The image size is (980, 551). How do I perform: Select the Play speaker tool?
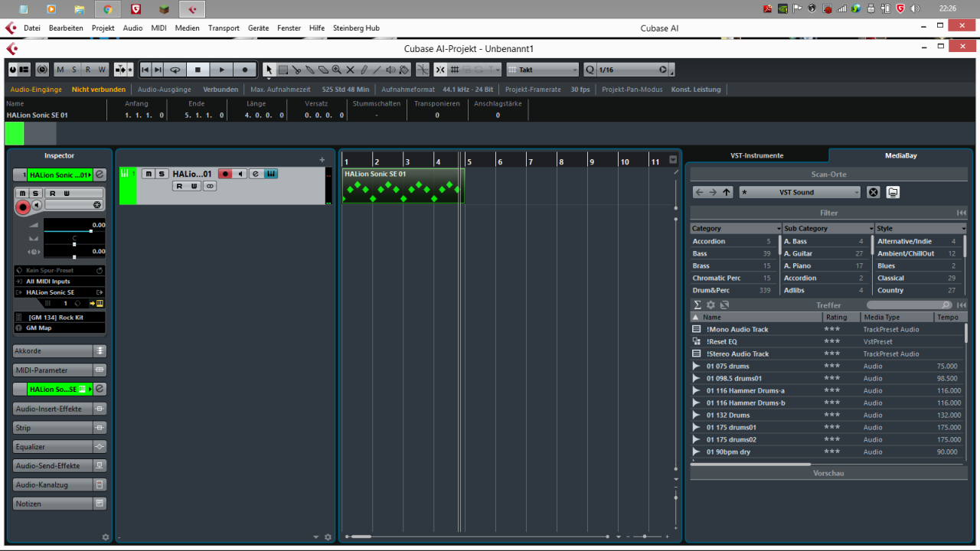pos(390,70)
